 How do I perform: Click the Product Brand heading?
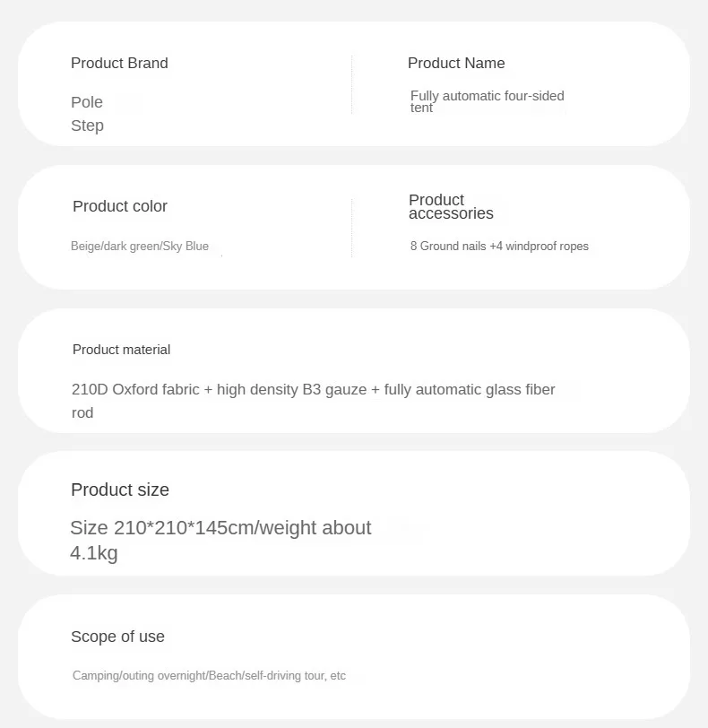pos(119,63)
